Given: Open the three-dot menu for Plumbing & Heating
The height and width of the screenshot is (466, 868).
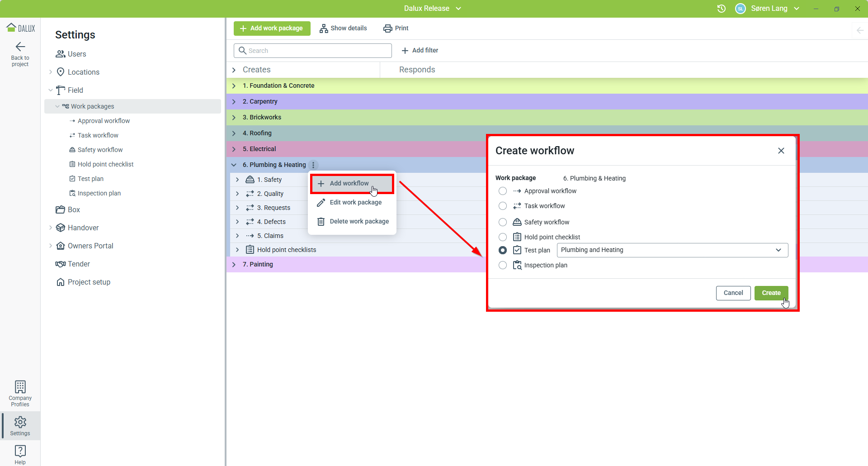Looking at the screenshot, I should (313, 165).
